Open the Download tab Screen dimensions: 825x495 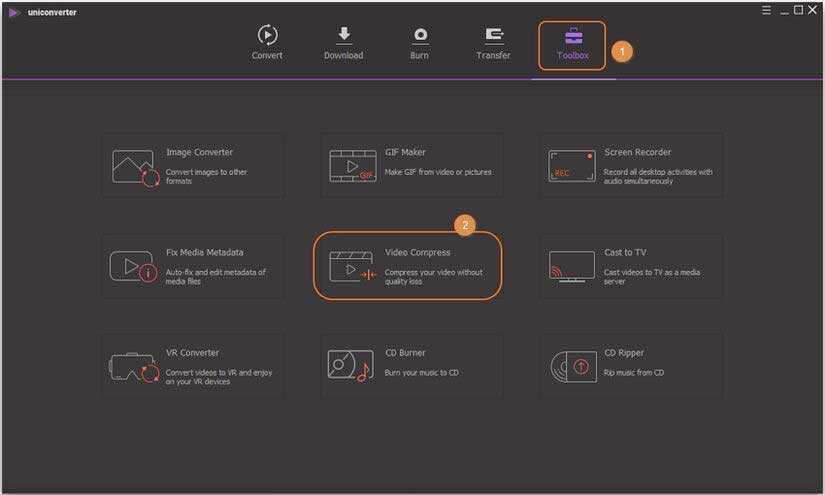coord(343,43)
